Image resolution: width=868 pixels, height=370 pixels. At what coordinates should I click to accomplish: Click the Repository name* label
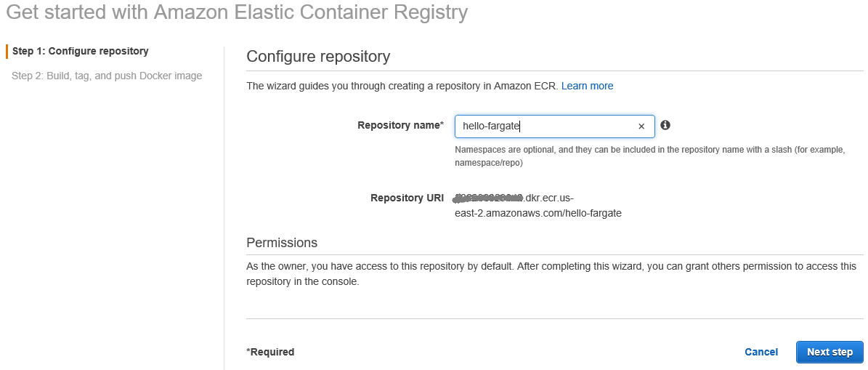400,125
